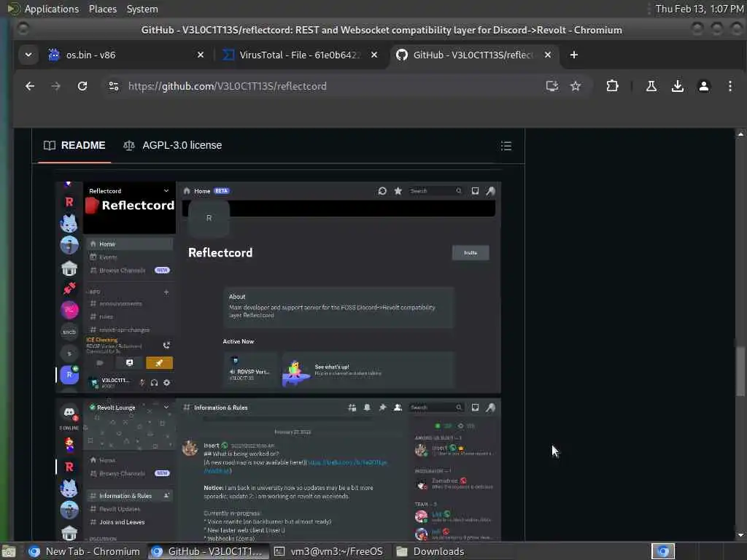The height and width of the screenshot is (560, 747).
Task: Close the GitHub reflectcord tab
Action: coord(548,55)
